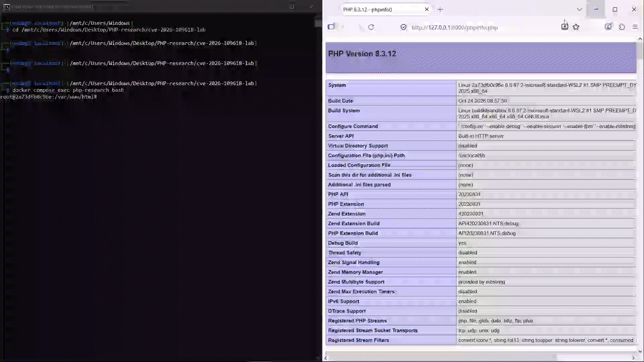Bookmark this page with the star icon

[x=576, y=27]
